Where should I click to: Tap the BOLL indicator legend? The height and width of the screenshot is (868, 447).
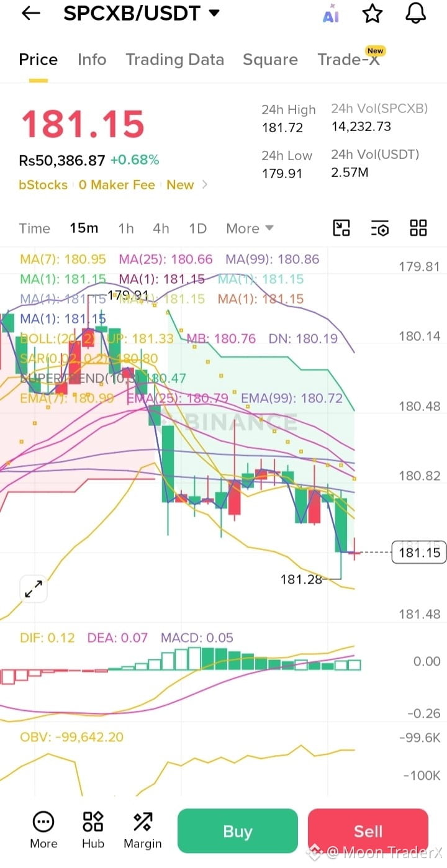click(179, 339)
